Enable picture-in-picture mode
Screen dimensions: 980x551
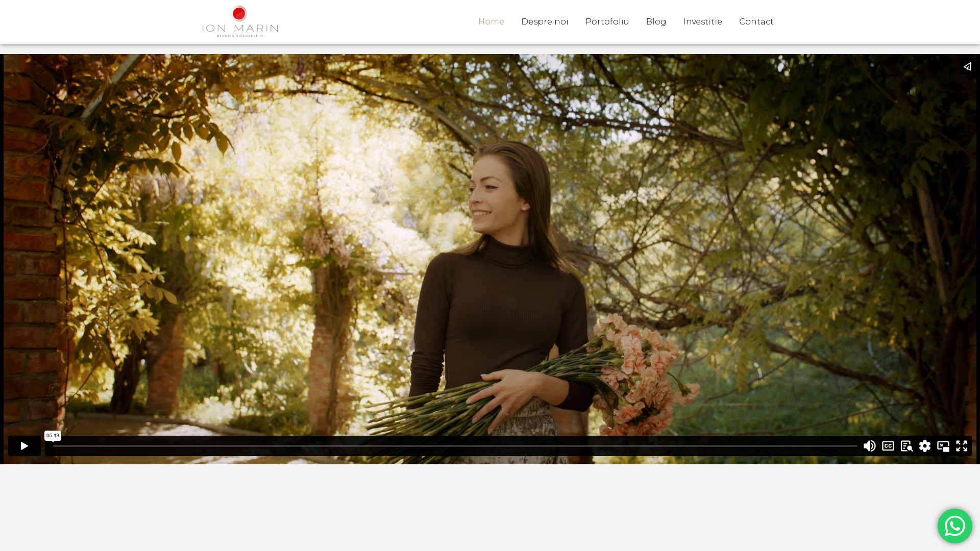(x=943, y=446)
